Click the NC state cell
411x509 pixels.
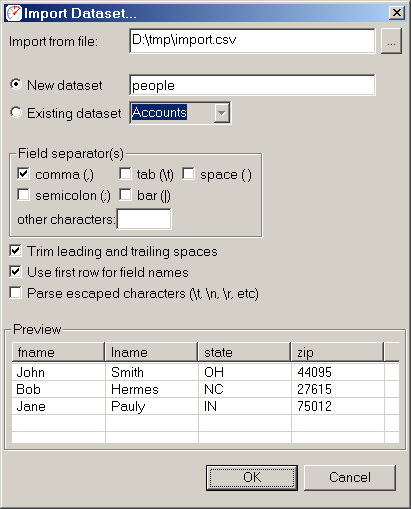click(x=245, y=389)
